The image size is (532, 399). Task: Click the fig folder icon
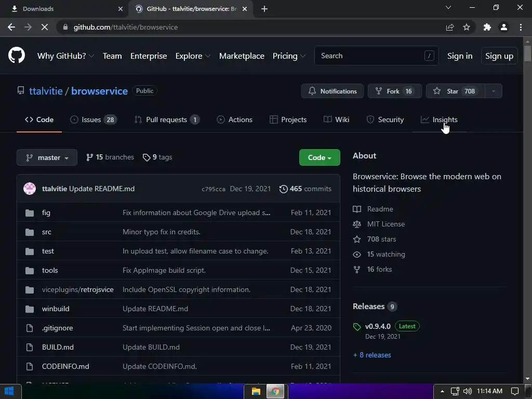pyautogui.click(x=30, y=212)
